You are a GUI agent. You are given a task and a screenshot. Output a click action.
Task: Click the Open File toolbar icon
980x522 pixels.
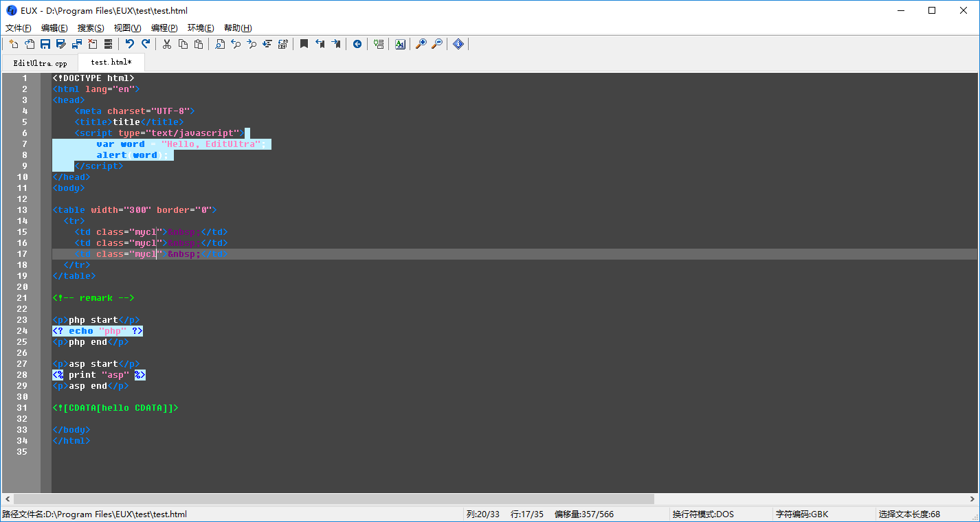[30, 44]
